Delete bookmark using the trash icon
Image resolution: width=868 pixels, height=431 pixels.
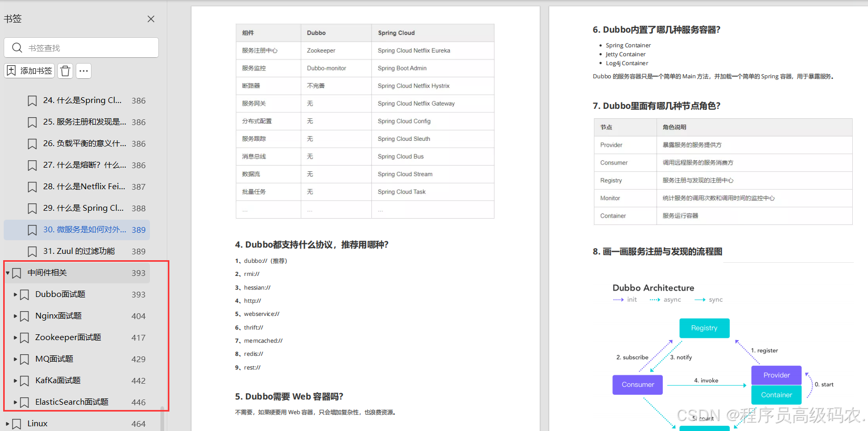(x=65, y=71)
